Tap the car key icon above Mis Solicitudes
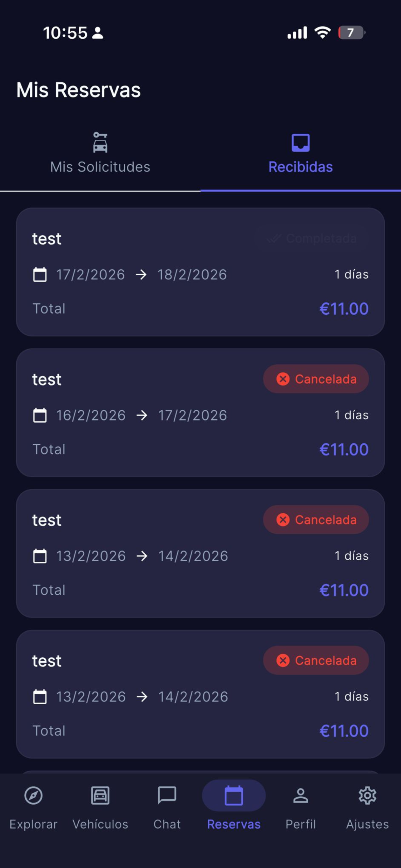The height and width of the screenshot is (868, 401). [100, 142]
